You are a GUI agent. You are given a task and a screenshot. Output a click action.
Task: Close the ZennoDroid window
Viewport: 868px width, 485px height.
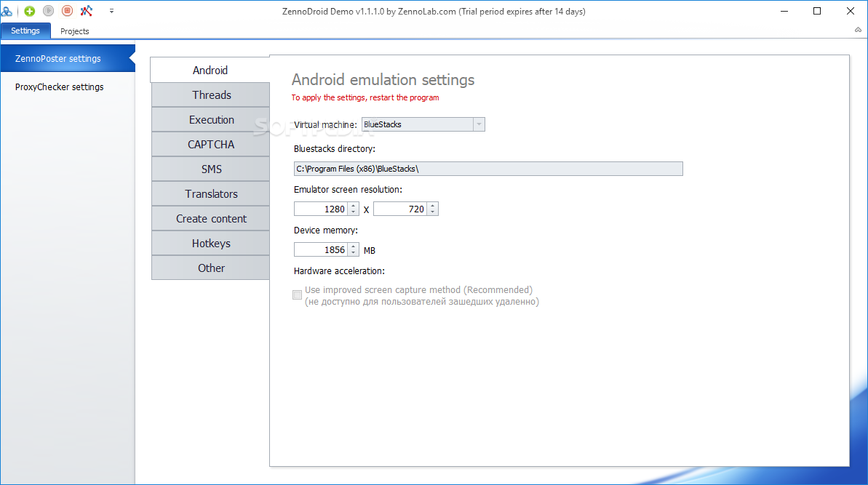point(851,11)
